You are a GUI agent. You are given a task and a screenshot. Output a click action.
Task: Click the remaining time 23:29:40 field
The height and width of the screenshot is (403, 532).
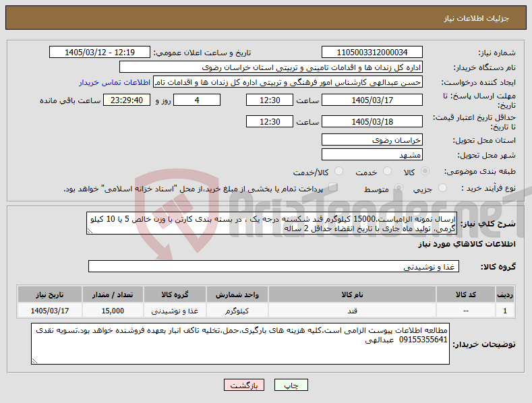127,100
